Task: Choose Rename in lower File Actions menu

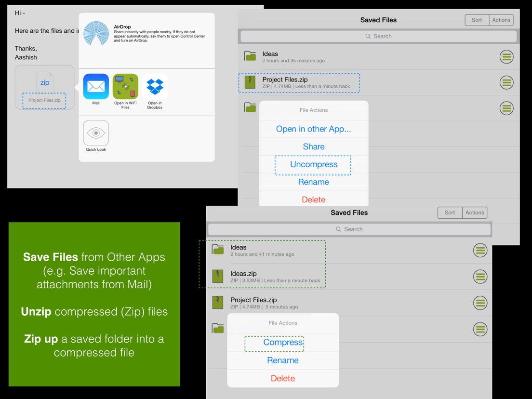Action: 282,360
